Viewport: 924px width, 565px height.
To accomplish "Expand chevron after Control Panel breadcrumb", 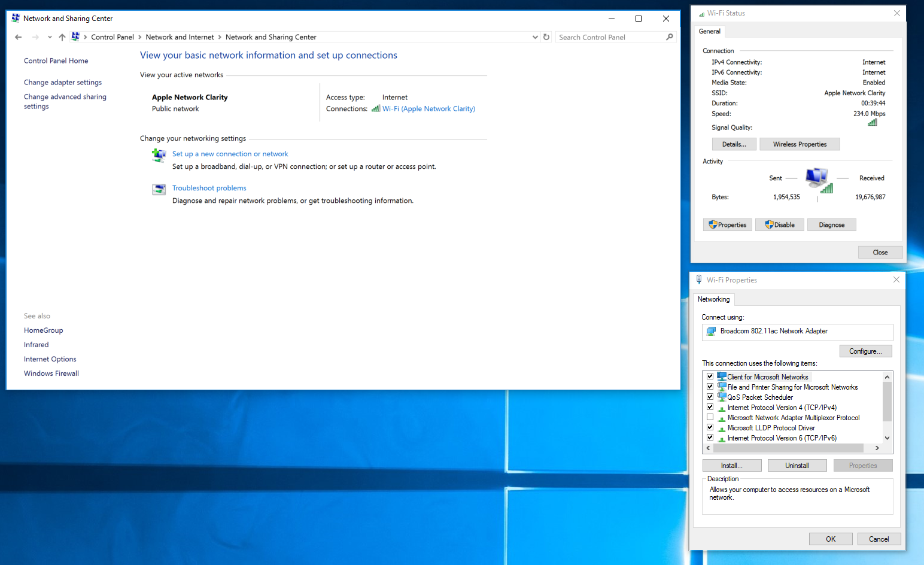I will [x=139, y=37].
